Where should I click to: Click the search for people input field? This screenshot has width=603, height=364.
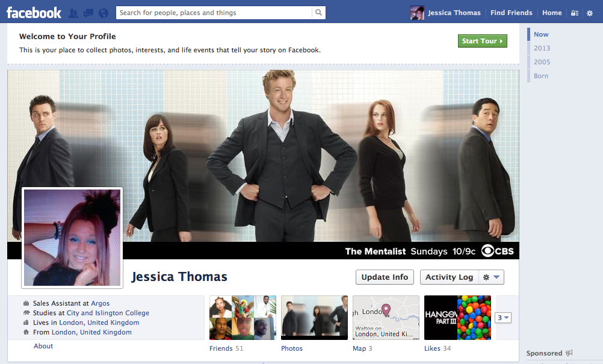click(211, 12)
